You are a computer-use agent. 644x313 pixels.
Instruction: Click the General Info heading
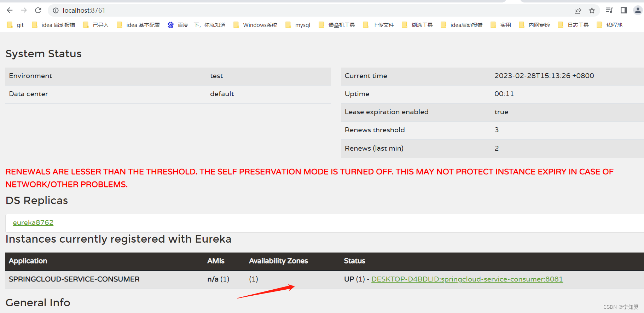click(38, 303)
